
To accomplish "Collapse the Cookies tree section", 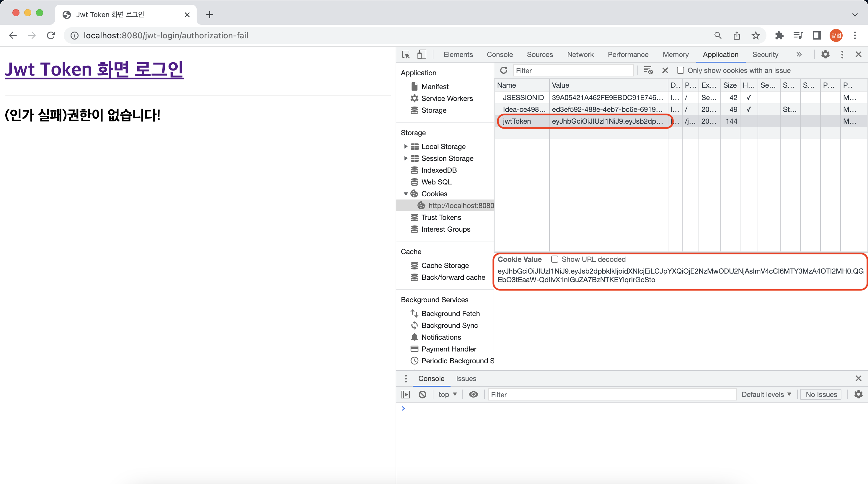I will coord(406,194).
